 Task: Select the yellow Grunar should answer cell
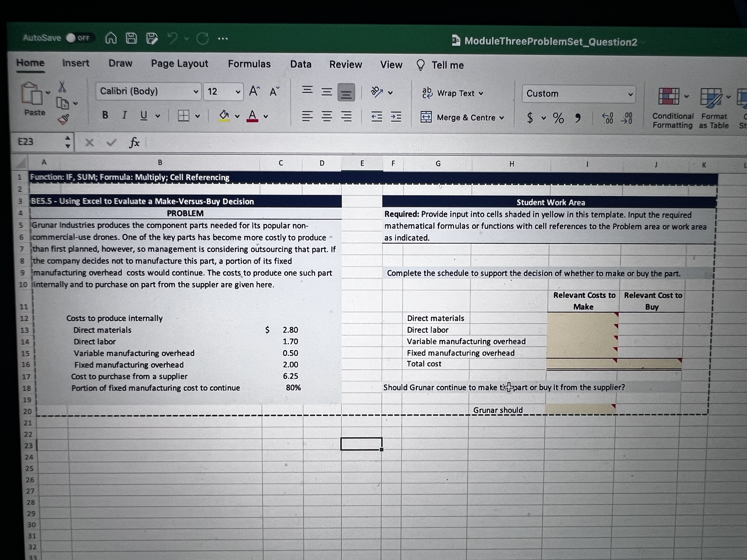pos(580,409)
